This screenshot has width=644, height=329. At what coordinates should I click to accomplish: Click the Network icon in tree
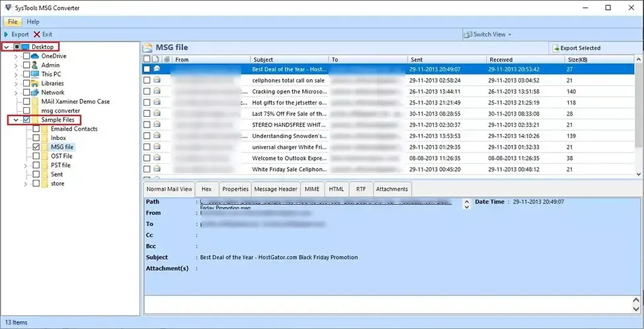point(35,92)
